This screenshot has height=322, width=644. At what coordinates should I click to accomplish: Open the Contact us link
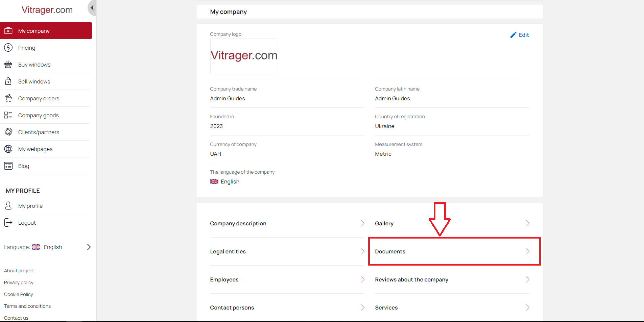point(16,318)
